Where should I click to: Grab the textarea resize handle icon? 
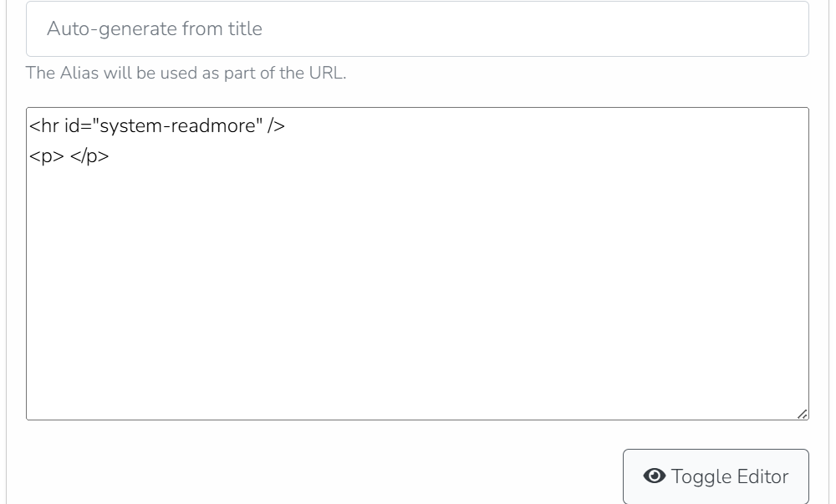(x=802, y=414)
